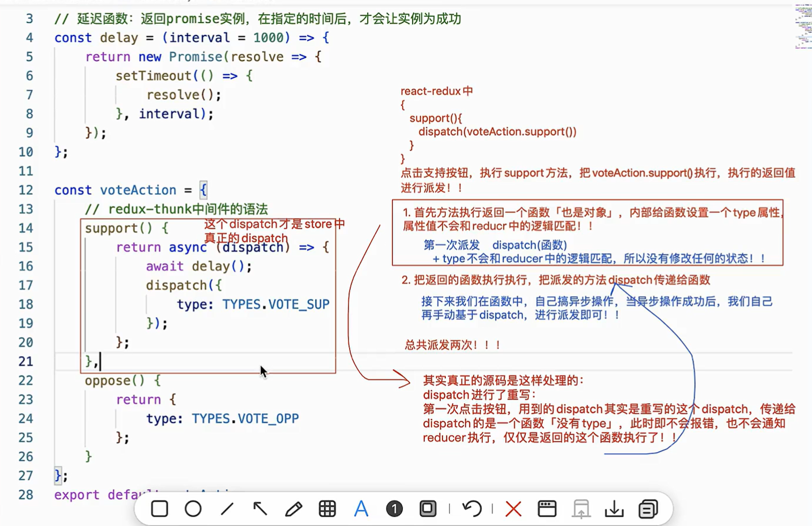This screenshot has width=812, height=526.
Task: Select the pencil freehand tool
Action: point(294,509)
